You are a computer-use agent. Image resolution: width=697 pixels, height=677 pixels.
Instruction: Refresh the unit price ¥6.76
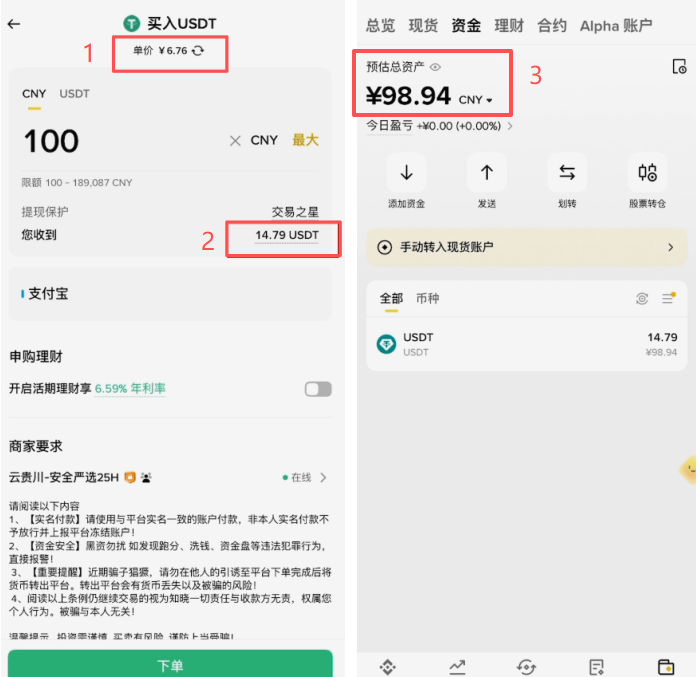pos(198,51)
